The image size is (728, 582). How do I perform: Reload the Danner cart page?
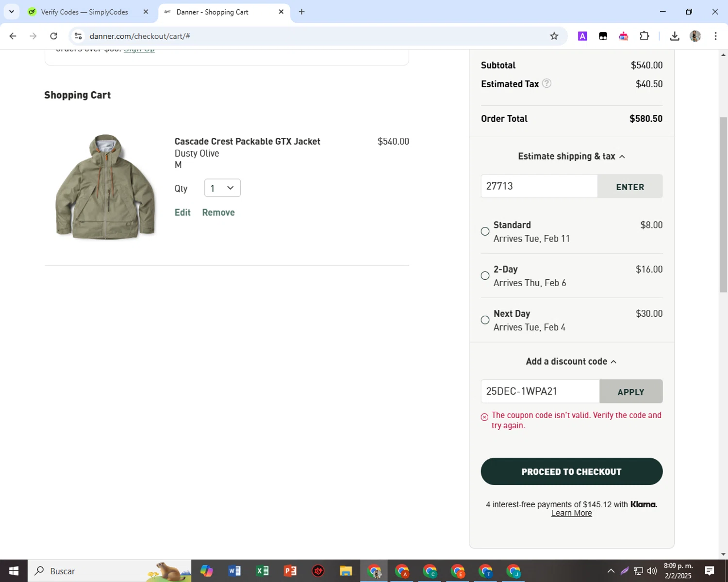[x=54, y=36]
